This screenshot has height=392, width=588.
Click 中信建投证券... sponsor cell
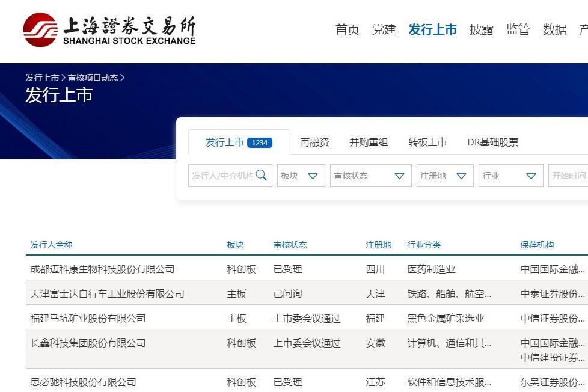553,358
